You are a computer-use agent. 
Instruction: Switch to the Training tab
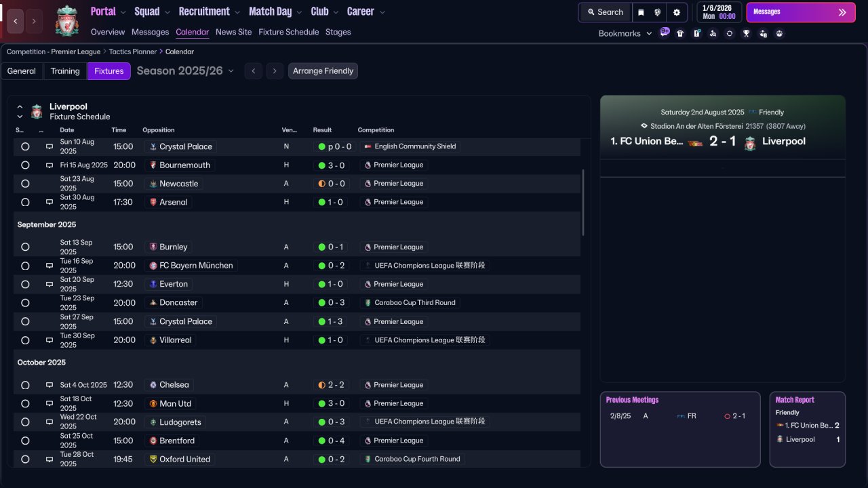pyautogui.click(x=65, y=71)
